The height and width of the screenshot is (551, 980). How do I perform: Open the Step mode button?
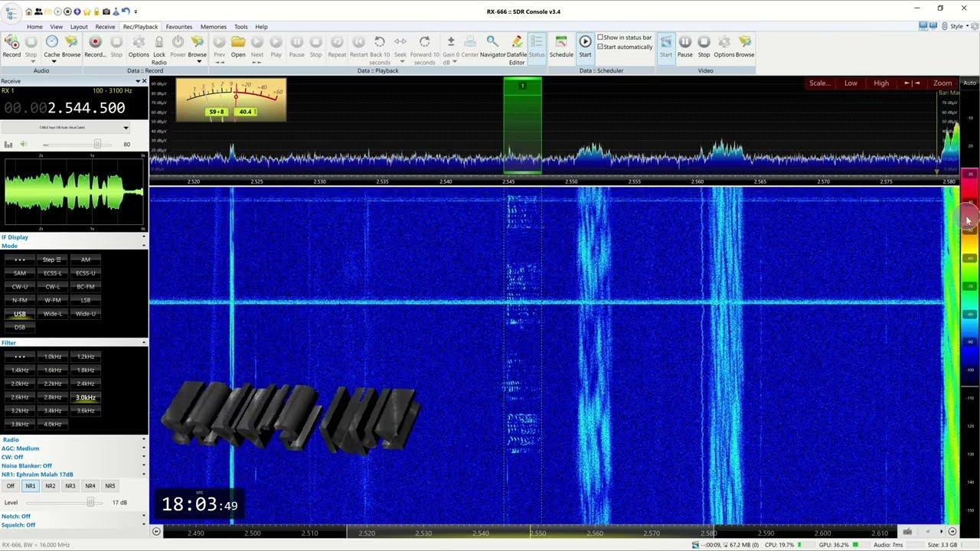(53, 259)
